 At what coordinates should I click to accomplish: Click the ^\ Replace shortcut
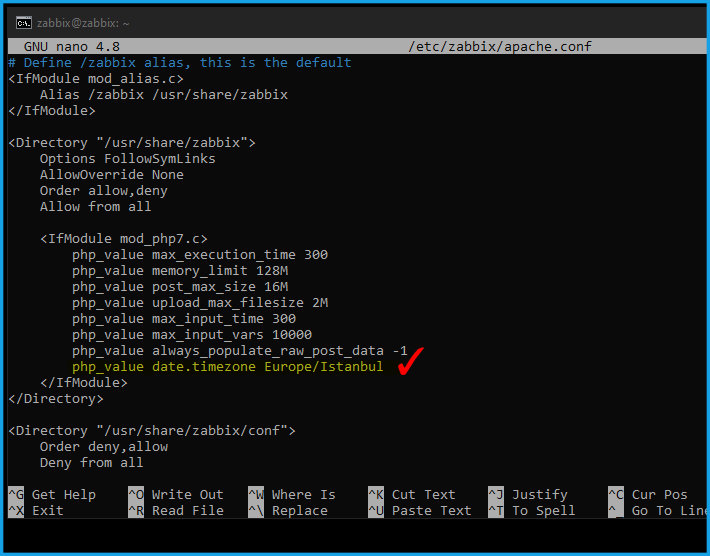click(x=288, y=511)
